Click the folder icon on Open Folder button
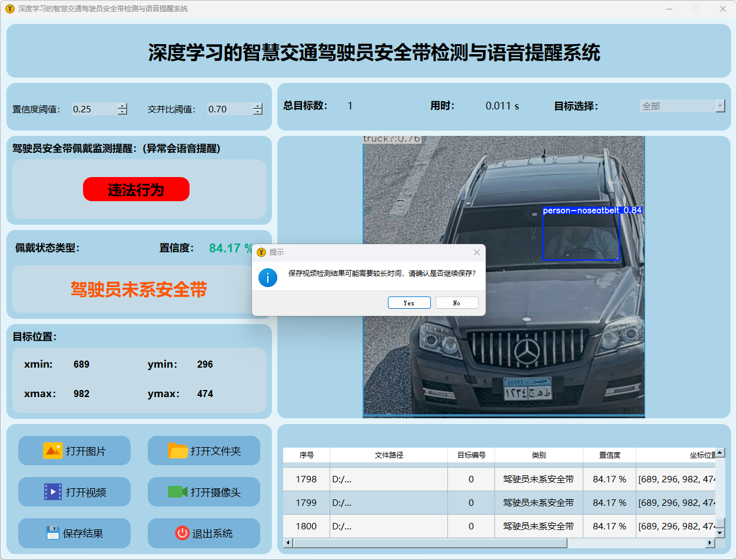Screen dimensions: 737x560 pos(178,451)
